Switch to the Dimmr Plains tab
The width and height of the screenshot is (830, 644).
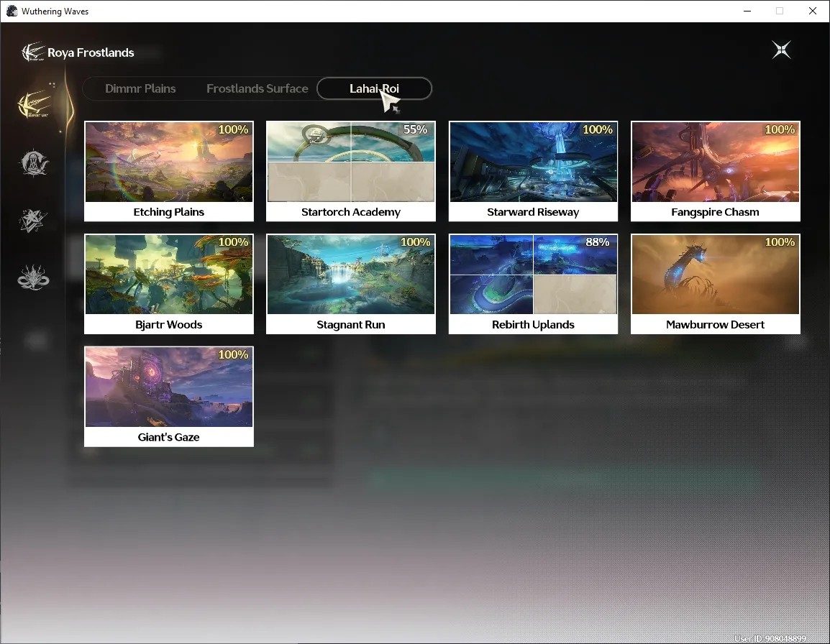[x=140, y=88]
